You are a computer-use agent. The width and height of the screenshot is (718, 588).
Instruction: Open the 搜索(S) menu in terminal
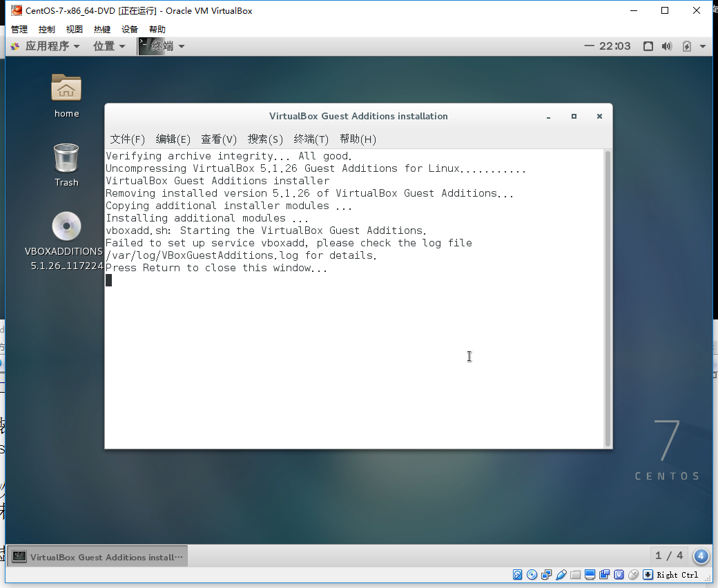coord(265,139)
